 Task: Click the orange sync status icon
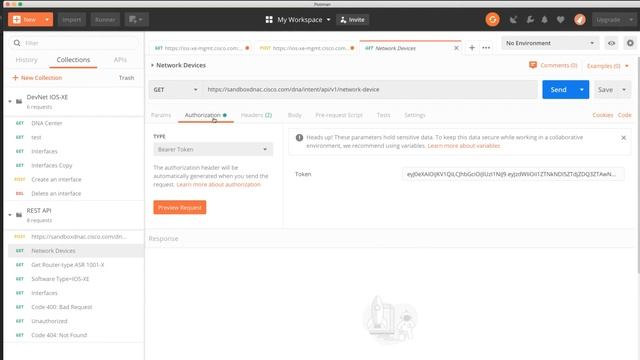[x=492, y=20]
